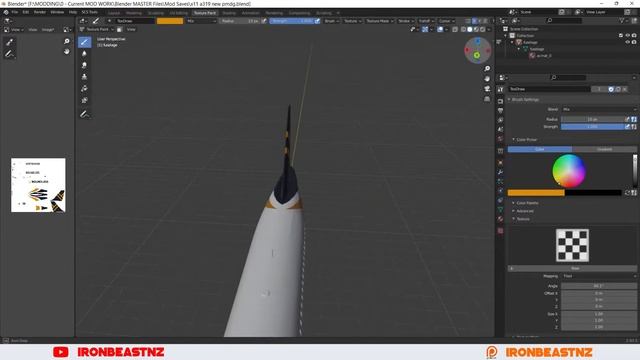Toggle radius pressure sensitivity in header

coord(264,21)
